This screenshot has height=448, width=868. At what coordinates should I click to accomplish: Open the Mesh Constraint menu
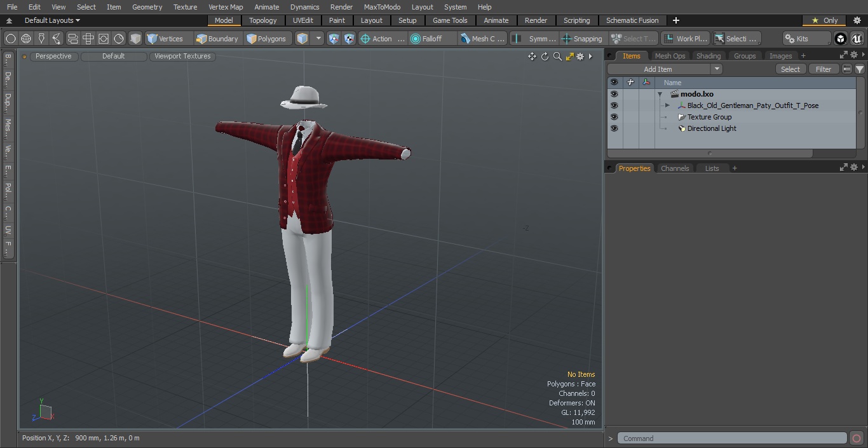coord(483,39)
